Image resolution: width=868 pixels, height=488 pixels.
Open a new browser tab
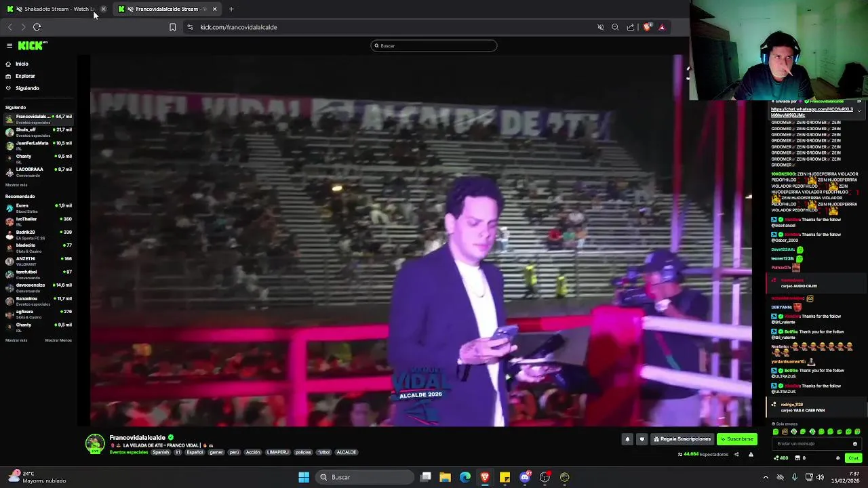[231, 9]
